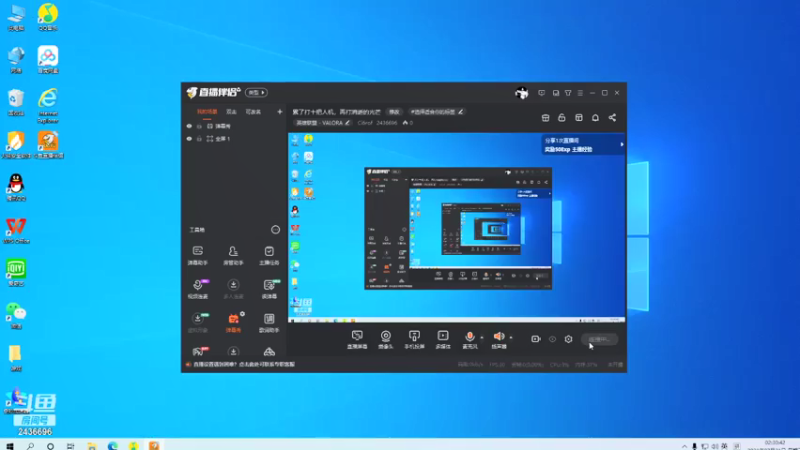
Task: Open the store box icon in header
Action: [x=545, y=118]
